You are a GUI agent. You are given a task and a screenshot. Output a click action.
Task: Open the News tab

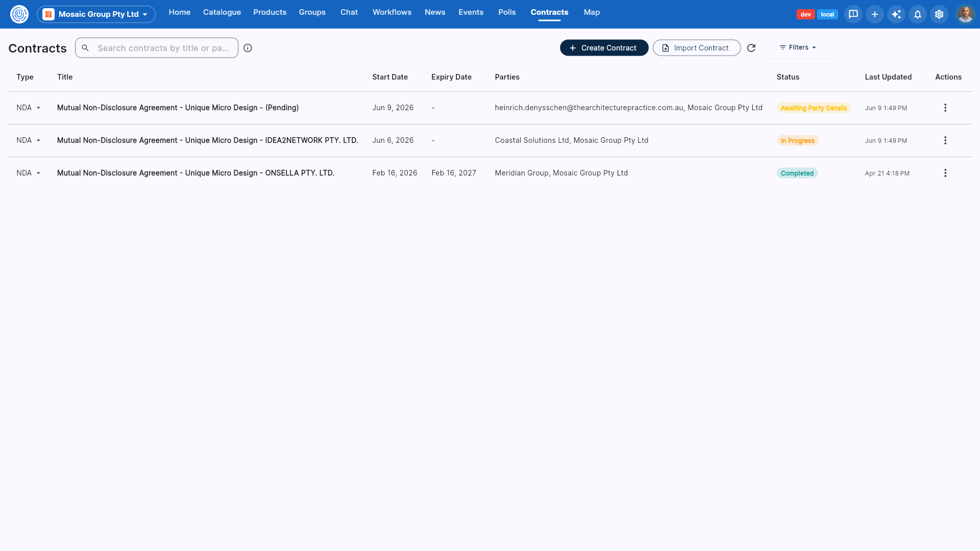(x=435, y=12)
